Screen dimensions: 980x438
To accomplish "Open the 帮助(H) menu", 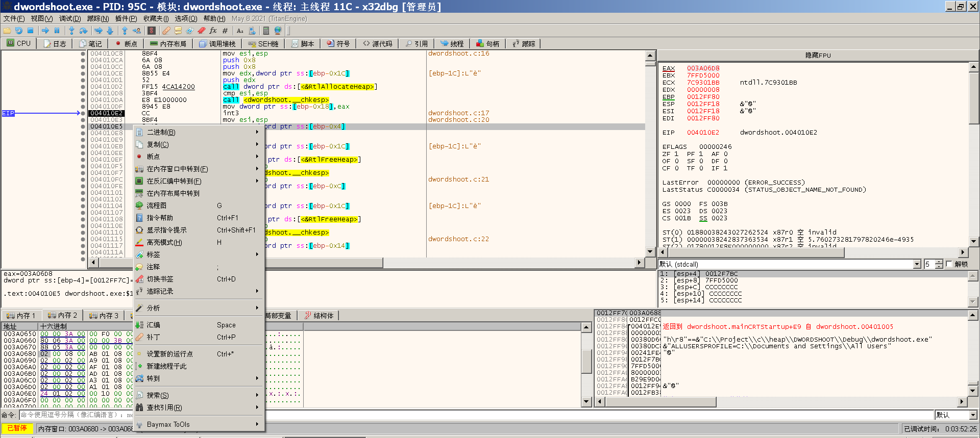I will (x=214, y=18).
